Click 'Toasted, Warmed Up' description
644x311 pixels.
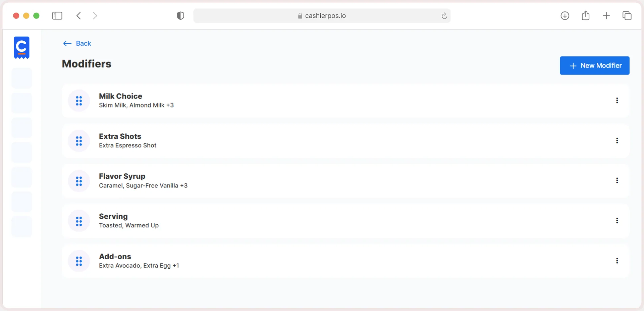129,225
